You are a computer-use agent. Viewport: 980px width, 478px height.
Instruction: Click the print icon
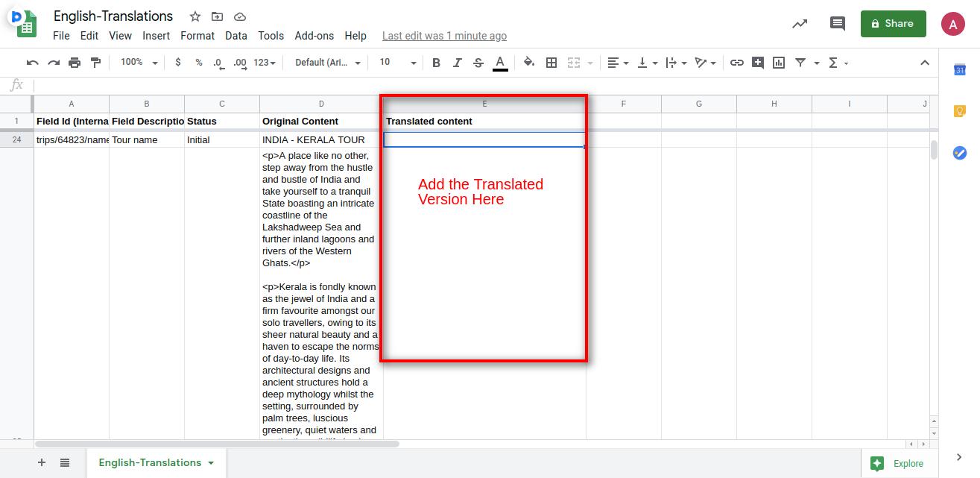click(x=75, y=63)
